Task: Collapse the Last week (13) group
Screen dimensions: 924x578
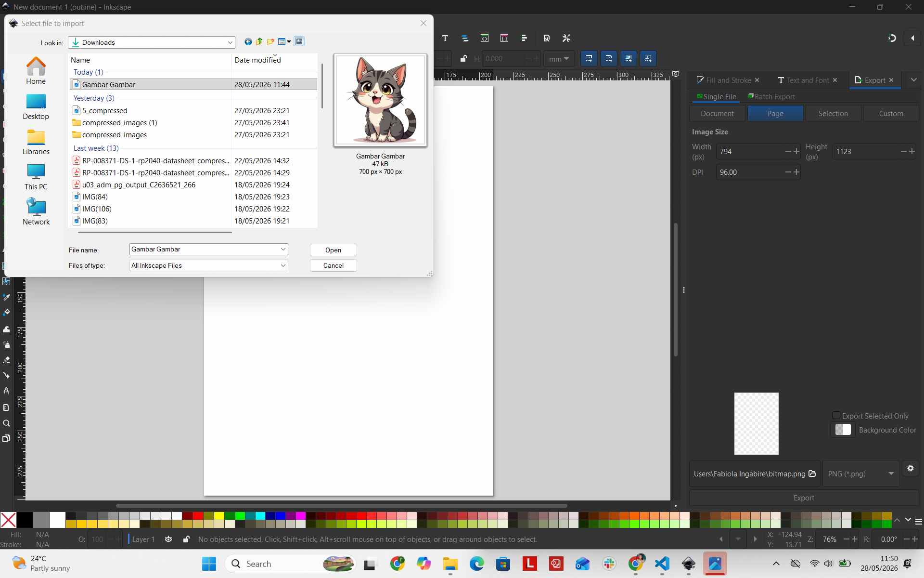Action: click(x=96, y=148)
